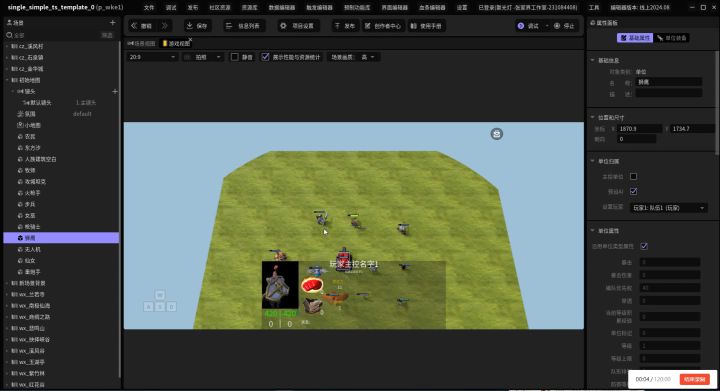Open the 社区资源 menu

(219, 8)
